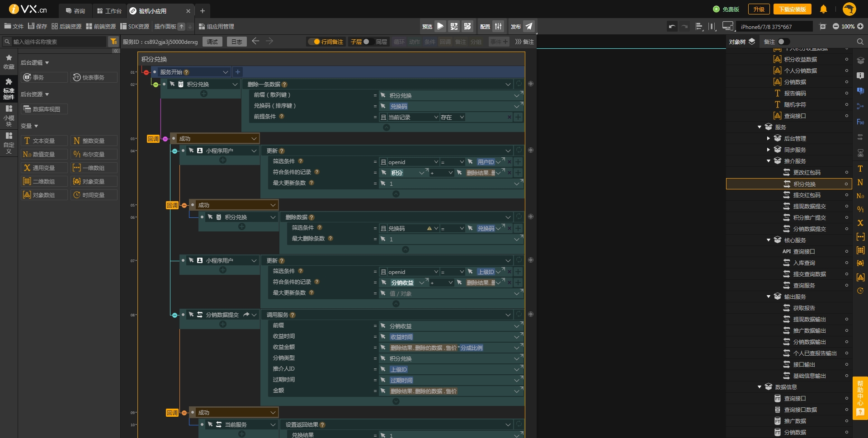Open the 小模块 sidebar icon
868x438 pixels.
click(x=9, y=116)
